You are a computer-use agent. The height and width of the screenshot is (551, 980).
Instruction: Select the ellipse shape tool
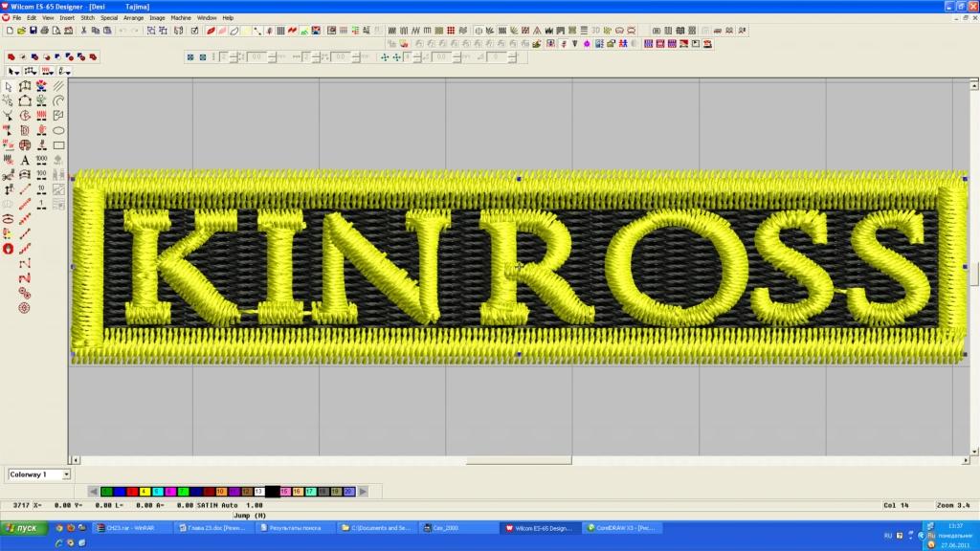[x=58, y=130]
